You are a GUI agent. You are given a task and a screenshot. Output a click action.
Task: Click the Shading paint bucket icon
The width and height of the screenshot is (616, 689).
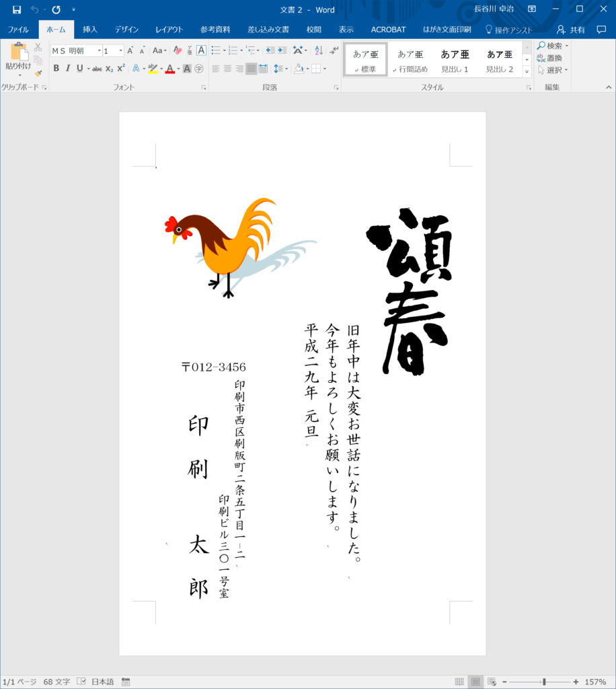click(299, 69)
